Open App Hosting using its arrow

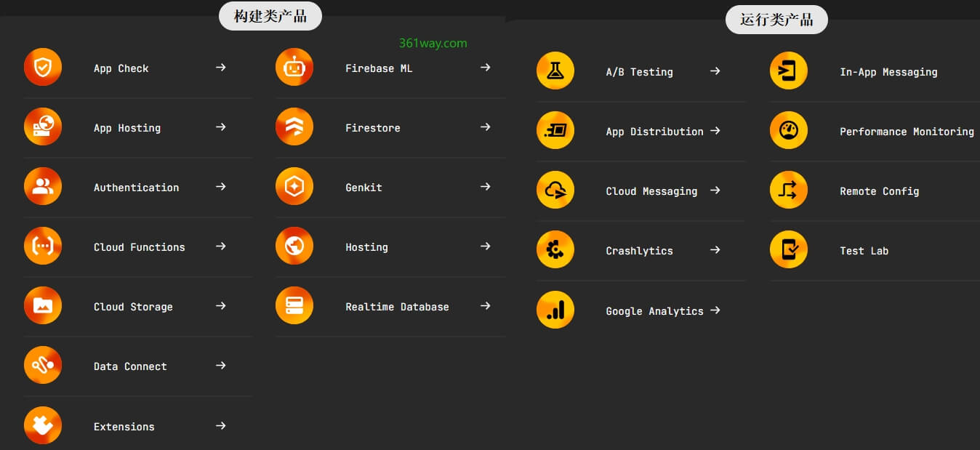220,126
